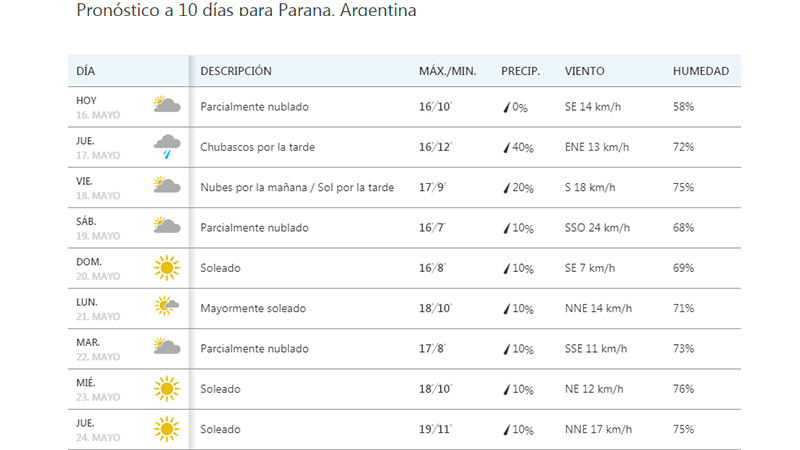Click the PRECIP. column header
This screenshot has width=800, height=450.
point(520,71)
